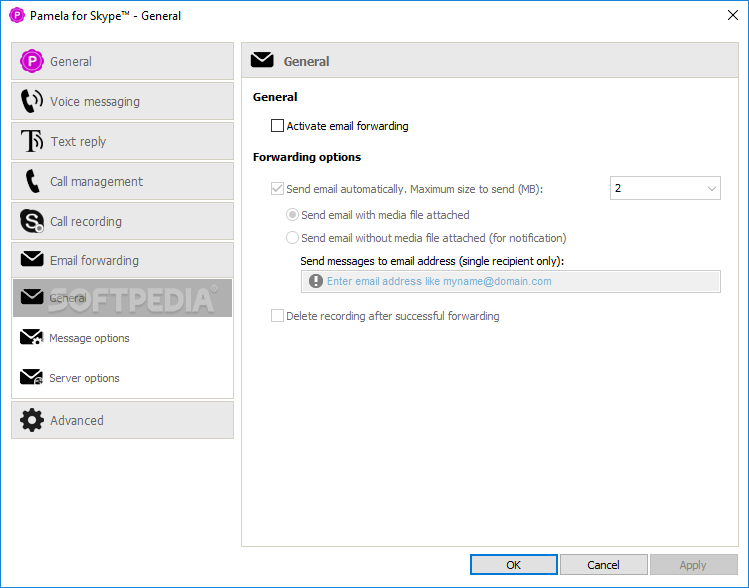The image size is (749, 588).
Task: Click the Server options envelope icon
Action: (x=32, y=377)
